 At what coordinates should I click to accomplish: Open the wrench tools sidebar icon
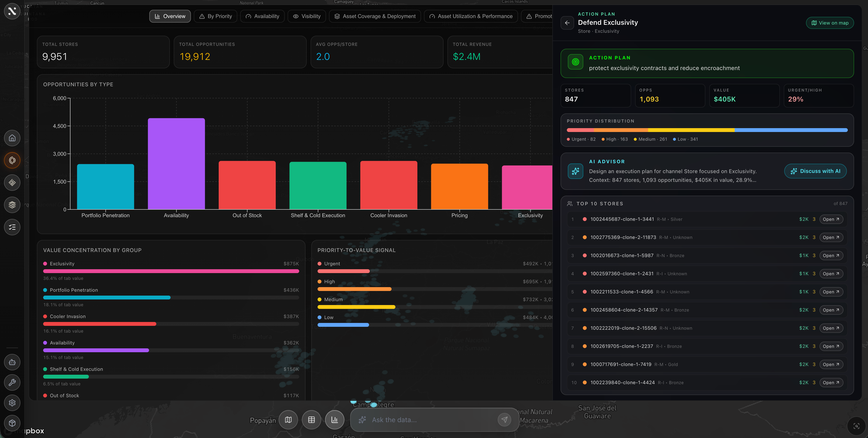pyautogui.click(x=12, y=382)
